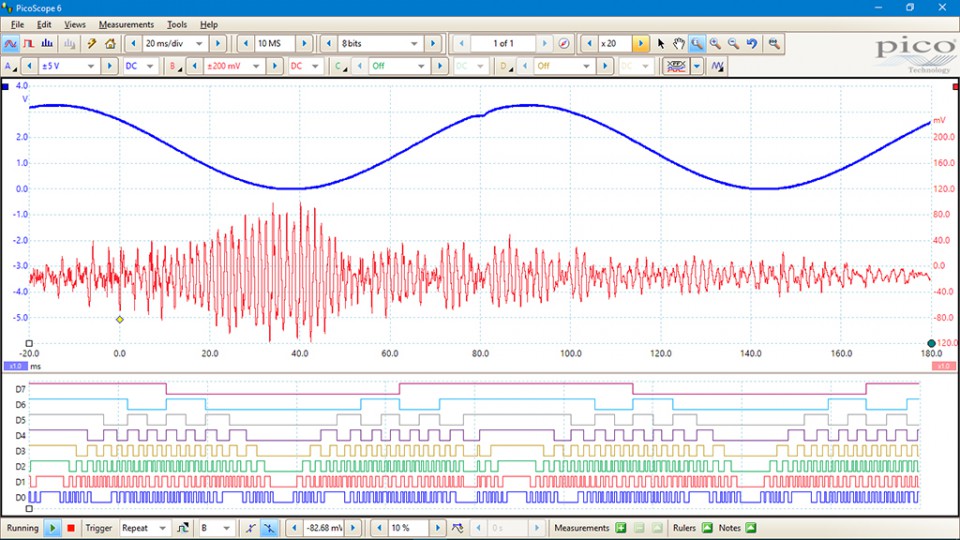Click the Notes button
The image size is (960, 540).
(x=751, y=528)
